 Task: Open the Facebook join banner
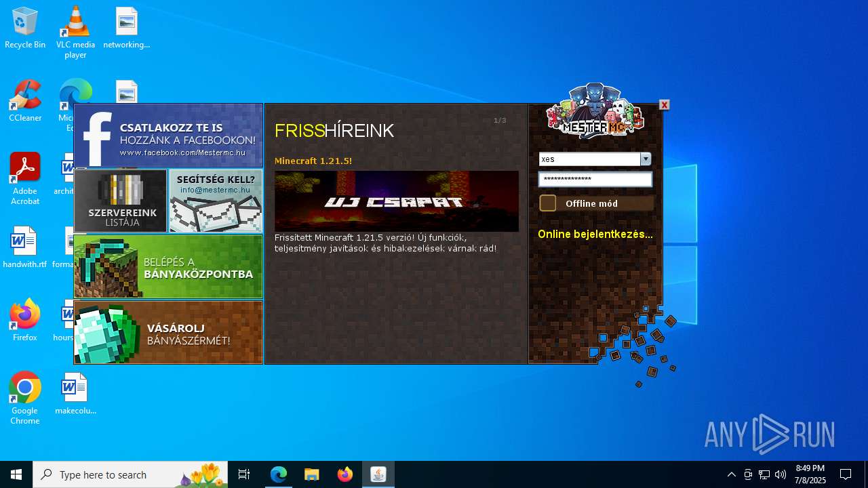168,136
